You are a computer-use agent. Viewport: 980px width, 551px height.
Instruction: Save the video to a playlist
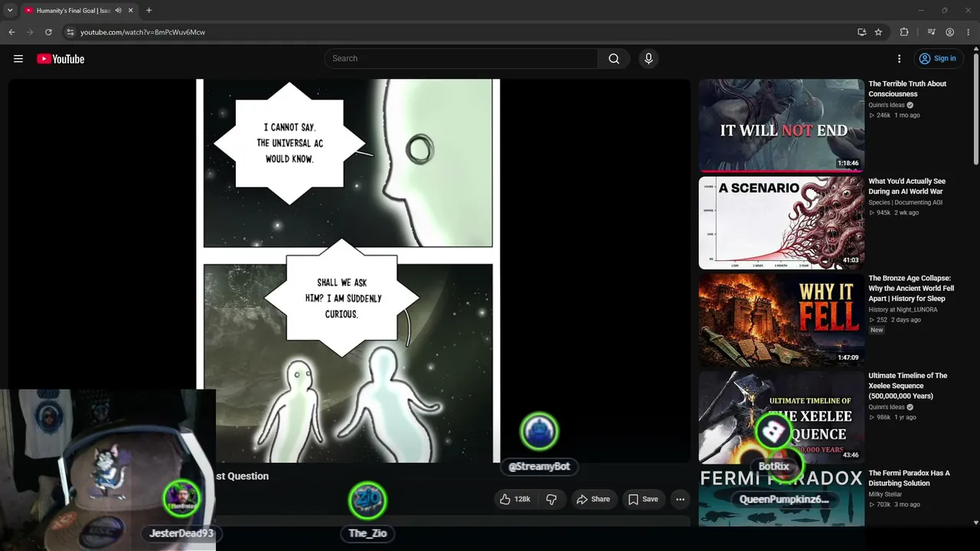coord(643,499)
